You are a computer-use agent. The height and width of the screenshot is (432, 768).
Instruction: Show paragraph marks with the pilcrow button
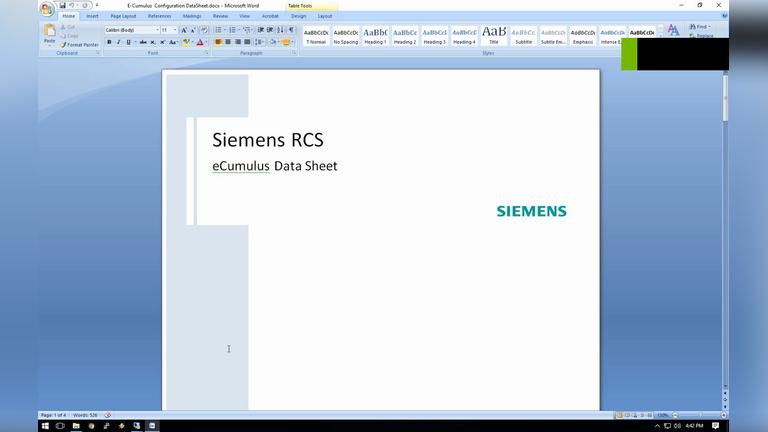tap(291, 30)
